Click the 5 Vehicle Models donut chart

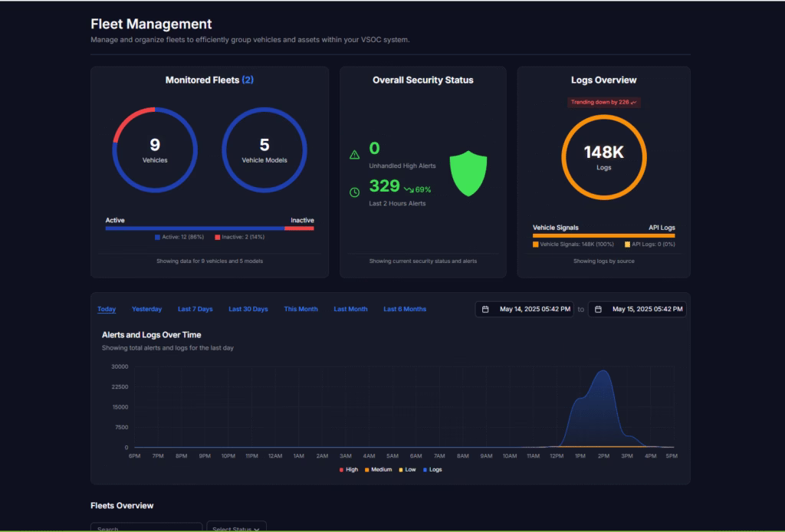264,149
